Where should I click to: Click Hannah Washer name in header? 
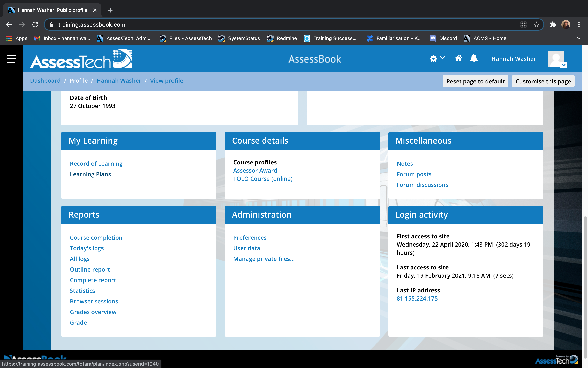pyautogui.click(x=513, y=59)
